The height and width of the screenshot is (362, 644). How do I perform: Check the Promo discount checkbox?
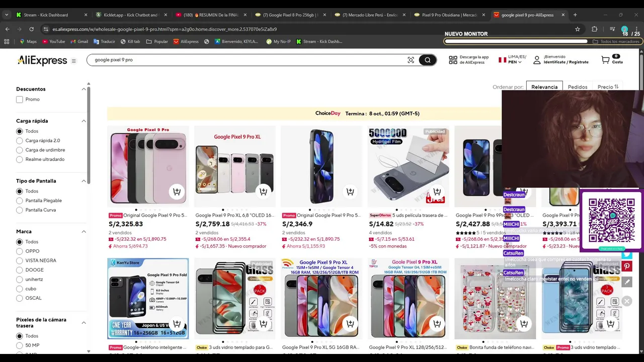pyautogui.click(x=20, y=100)
